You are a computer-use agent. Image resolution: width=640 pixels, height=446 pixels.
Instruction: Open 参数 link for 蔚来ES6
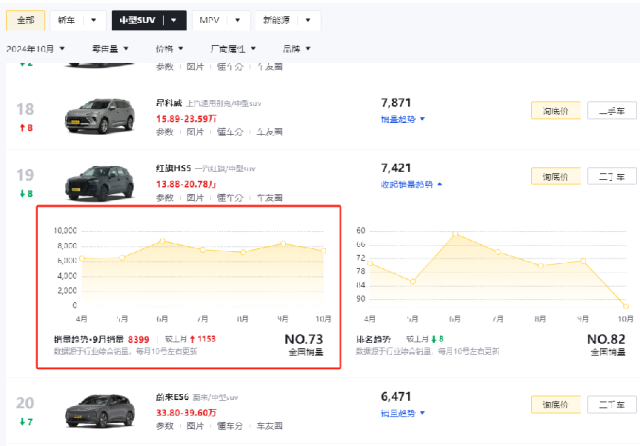coord(164,426)
